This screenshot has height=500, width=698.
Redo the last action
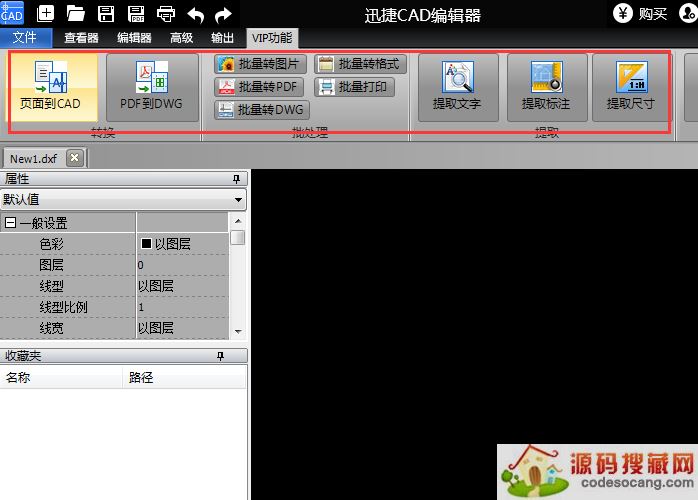(224, 14)
